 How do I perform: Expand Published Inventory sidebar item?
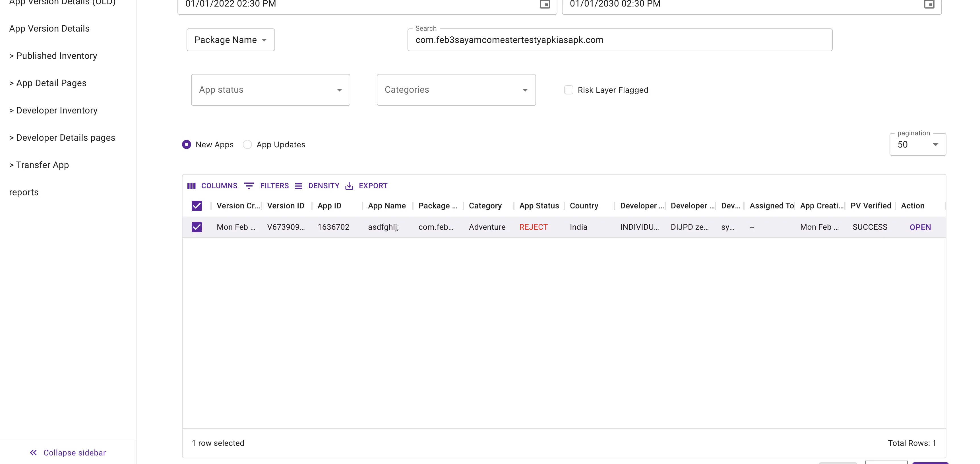tap(53, 56)
